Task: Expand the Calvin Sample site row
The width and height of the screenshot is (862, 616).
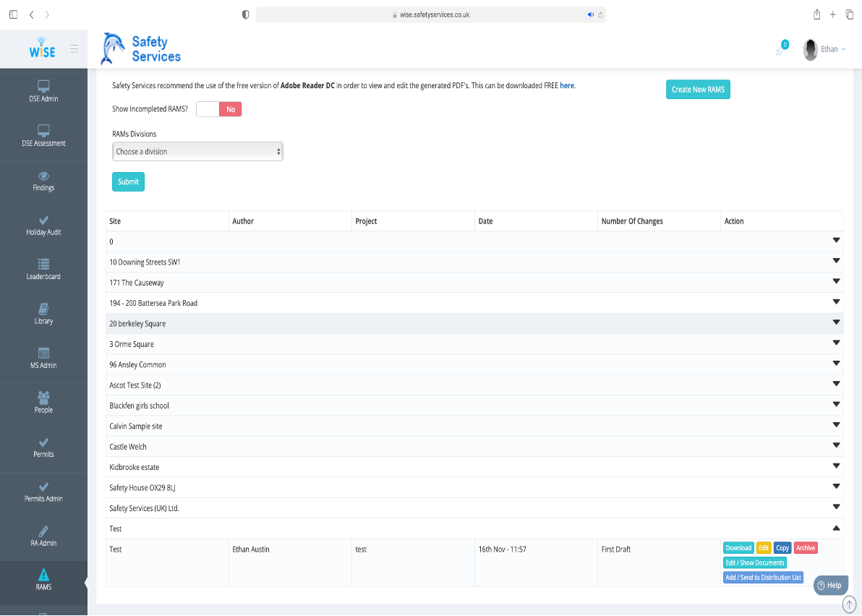Action: (x=836, y=425)
